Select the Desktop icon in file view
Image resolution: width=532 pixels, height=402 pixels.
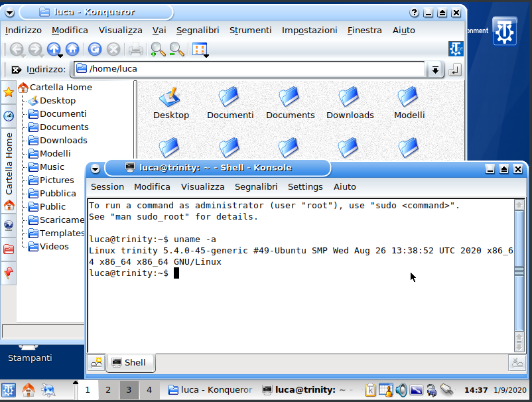171,103
